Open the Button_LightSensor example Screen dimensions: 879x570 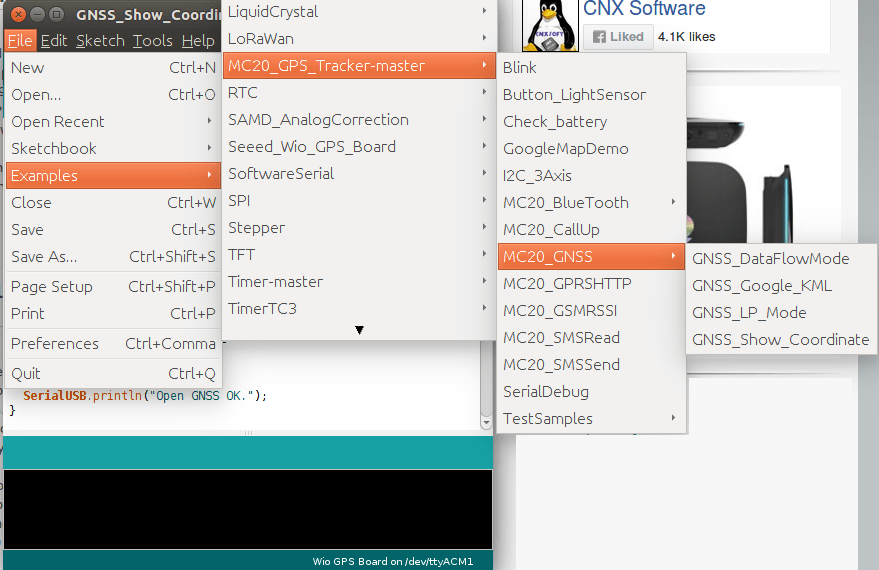click(x=591, y=95)
